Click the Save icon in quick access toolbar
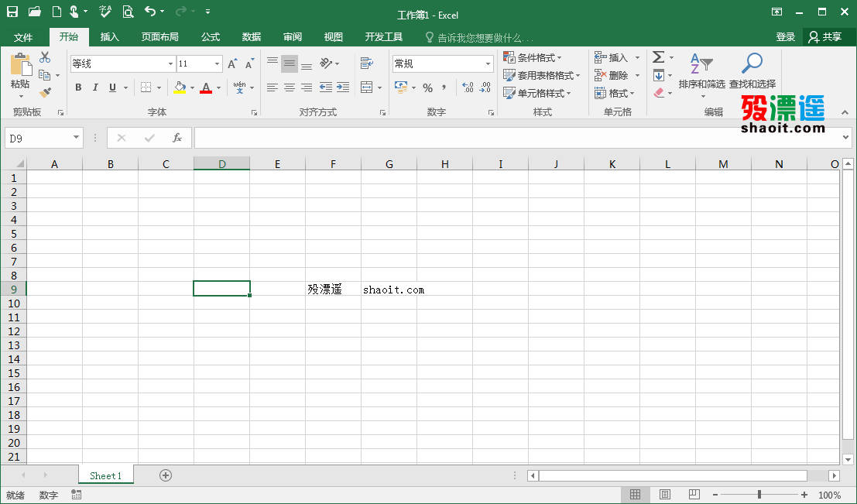This screenshot has height=504, width=857. click(12, 12)
